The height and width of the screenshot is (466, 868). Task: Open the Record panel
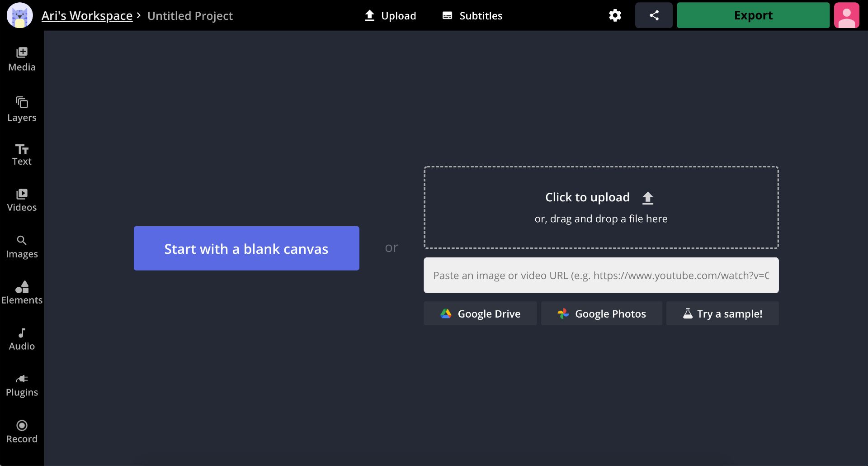click(22, 432)
